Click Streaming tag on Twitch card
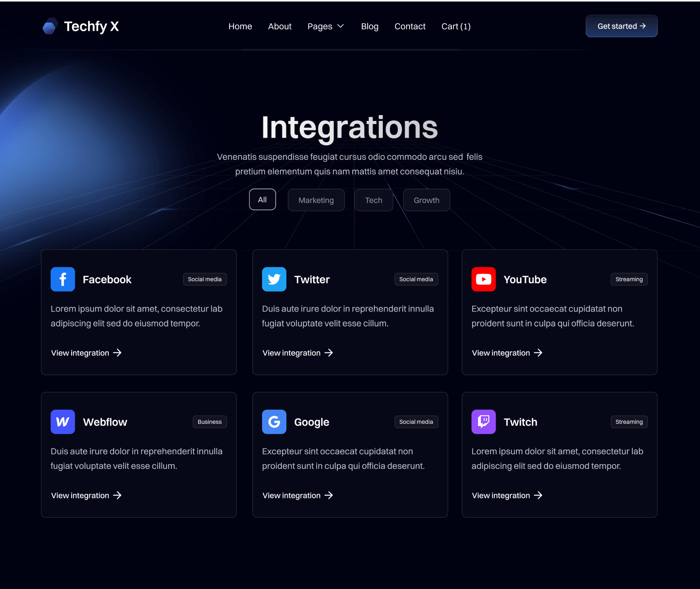Screen dimensions: 700x589 click(x=629, y=422)
